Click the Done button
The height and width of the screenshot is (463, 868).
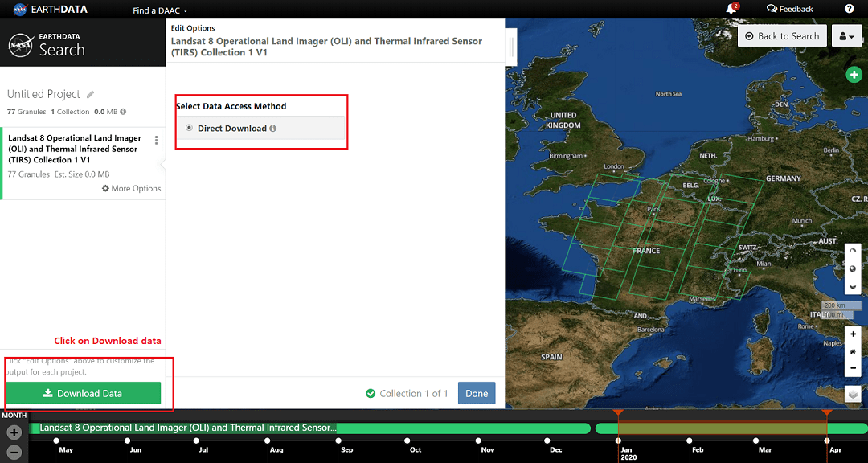point(477,393)
